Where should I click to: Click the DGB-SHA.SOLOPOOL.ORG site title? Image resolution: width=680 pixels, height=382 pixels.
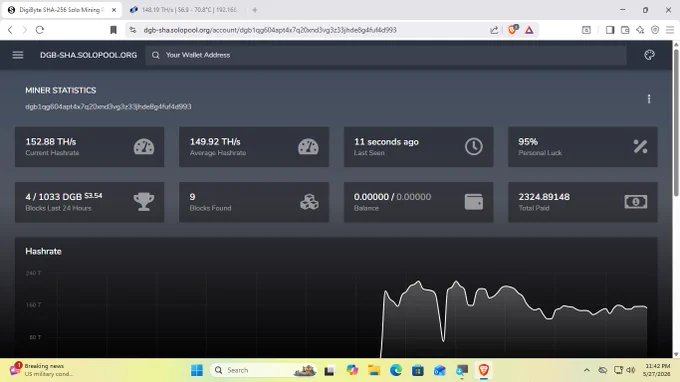pos(88,55)
